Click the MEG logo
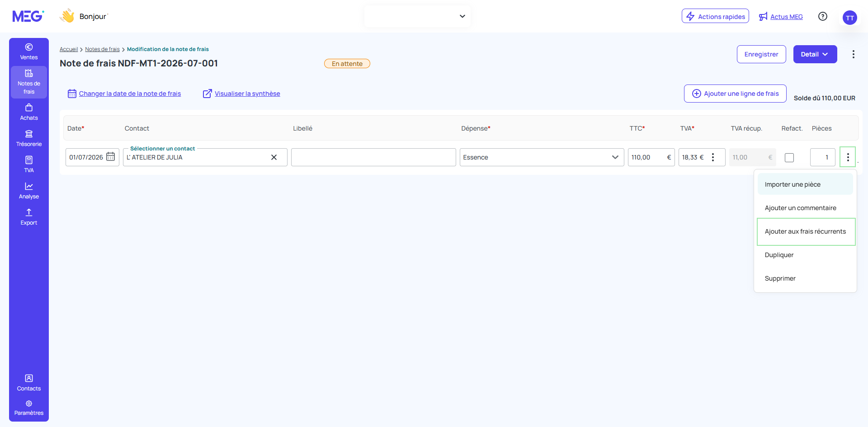The image size is (868, 427). (x=28, y=16)
